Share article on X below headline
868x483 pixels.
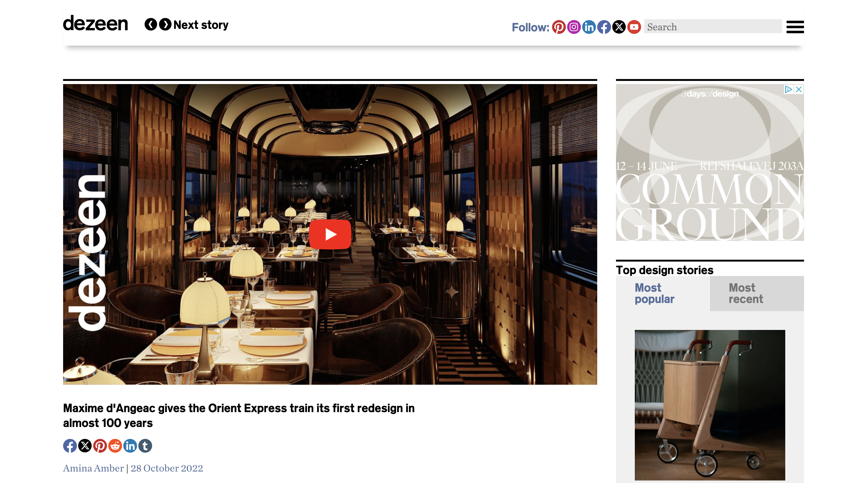85,446
